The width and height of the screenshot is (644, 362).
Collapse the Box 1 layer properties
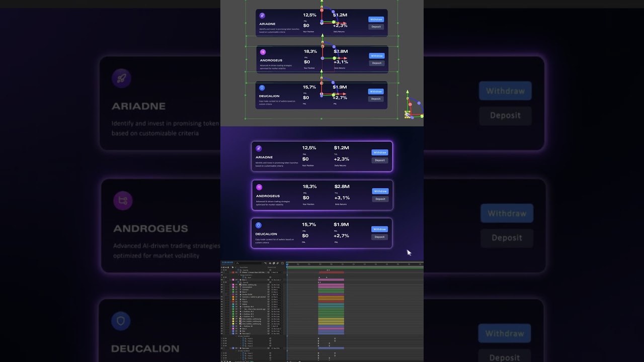click(x=231, y=280)
